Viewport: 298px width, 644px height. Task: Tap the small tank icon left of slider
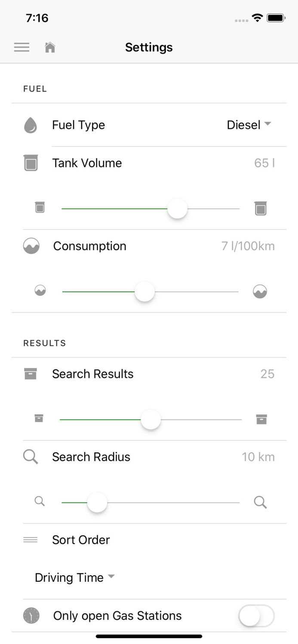tap(40, 207)
